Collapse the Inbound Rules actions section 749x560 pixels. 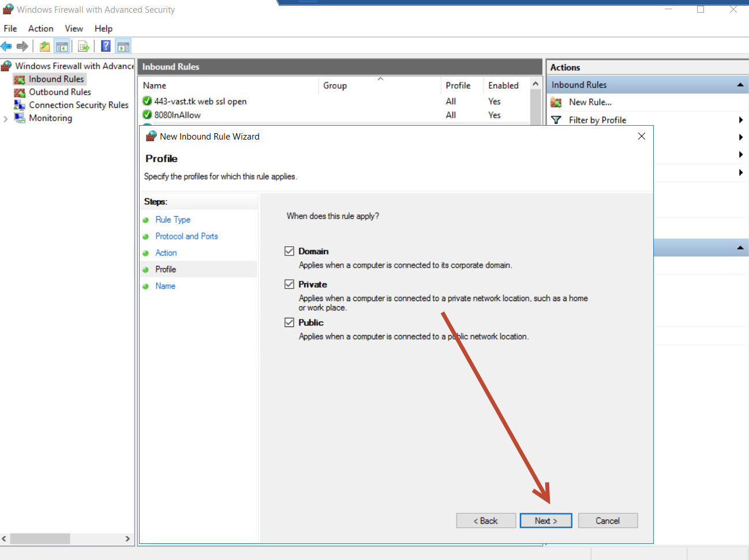click(x=740, y=85)
